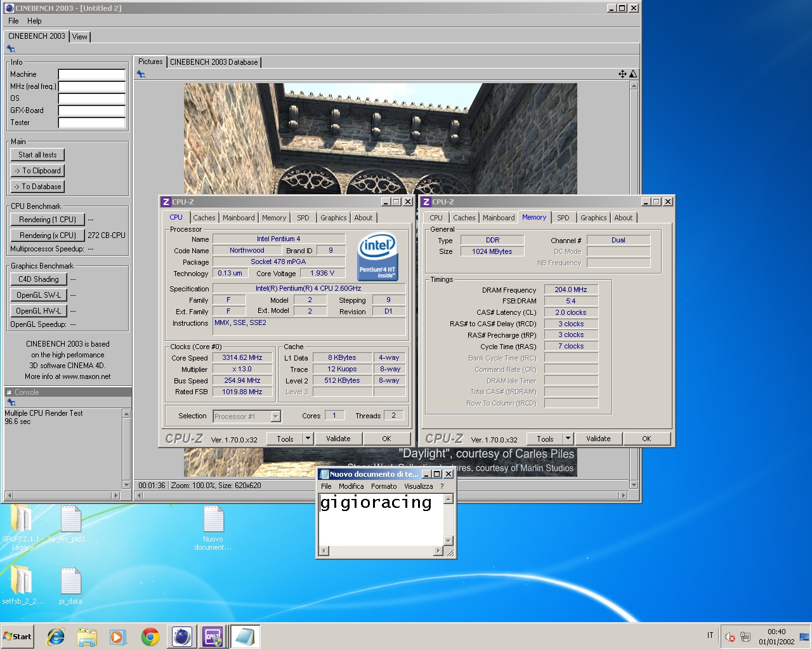Viewport: 812px width, 650px height.
Task: Click the MHz (real freq.) input field
Action: click(x=92, y=86)
